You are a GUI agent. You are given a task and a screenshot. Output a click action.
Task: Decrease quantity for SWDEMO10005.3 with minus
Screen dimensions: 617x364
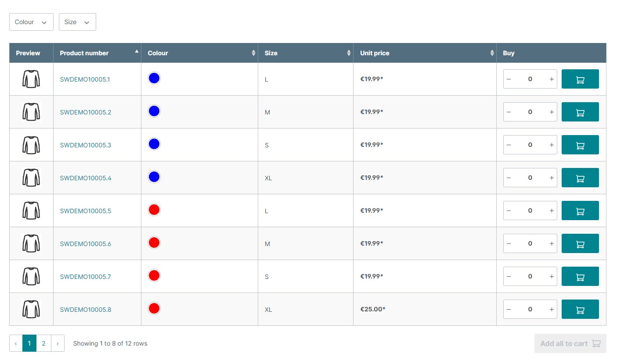click(x=509, y=145)
